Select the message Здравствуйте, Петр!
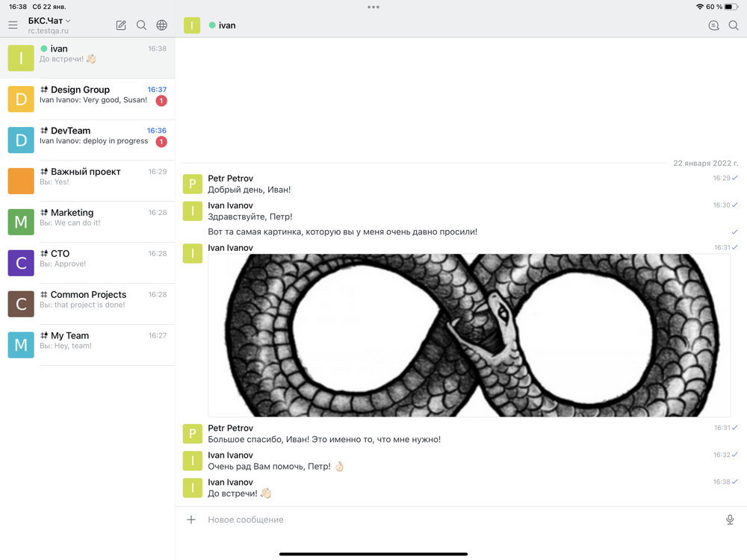This screenshot has height=560, width=747. [x=250, y=217]
